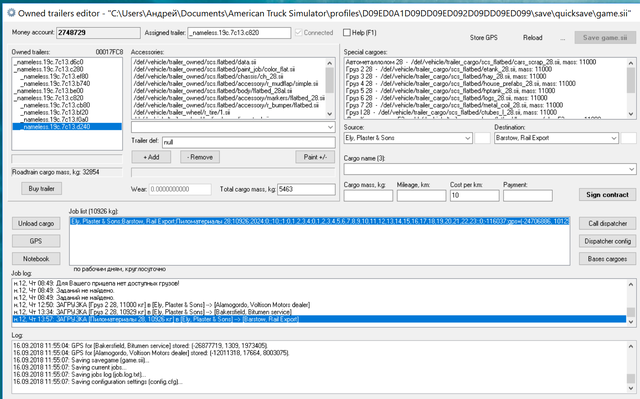The image size is (640, 399).
Task: Click the Unload cargo button
Action: 36,224
